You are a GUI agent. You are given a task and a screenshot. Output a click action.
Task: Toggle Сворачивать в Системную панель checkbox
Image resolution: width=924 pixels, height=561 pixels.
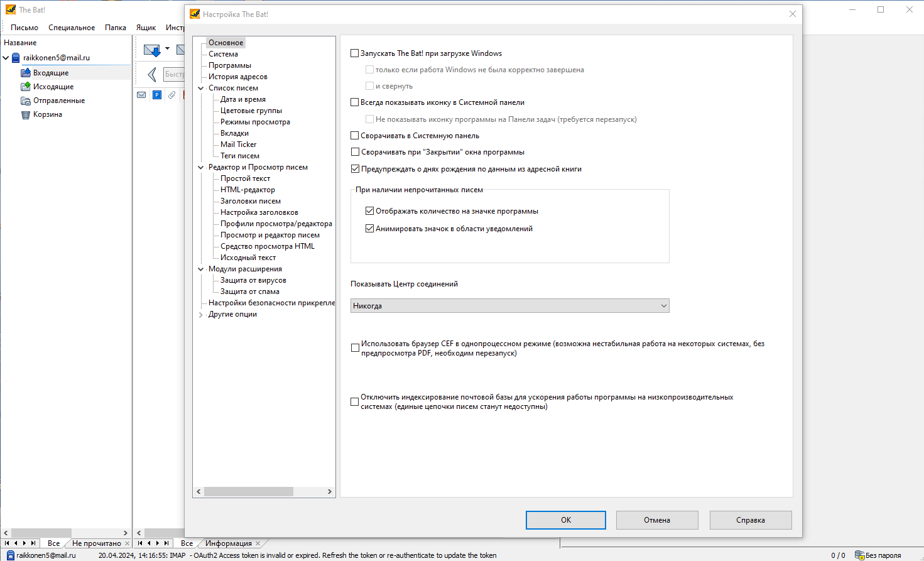click(355, 136)
